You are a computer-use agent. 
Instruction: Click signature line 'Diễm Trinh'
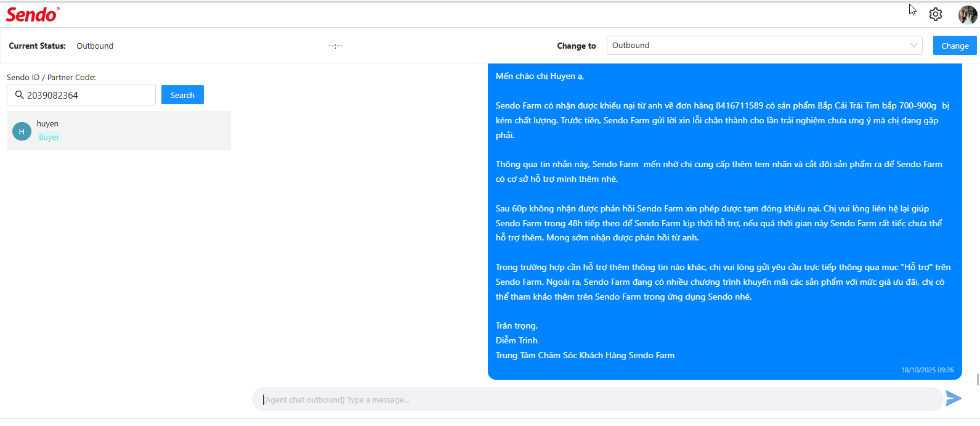[x=517, y=340]
